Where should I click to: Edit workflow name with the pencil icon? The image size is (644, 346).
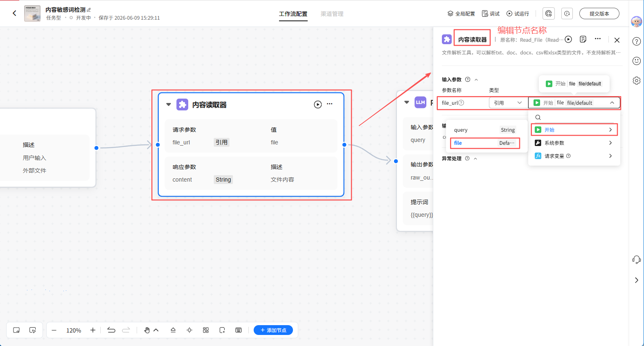pyautogui.click(x=89, y=10)
